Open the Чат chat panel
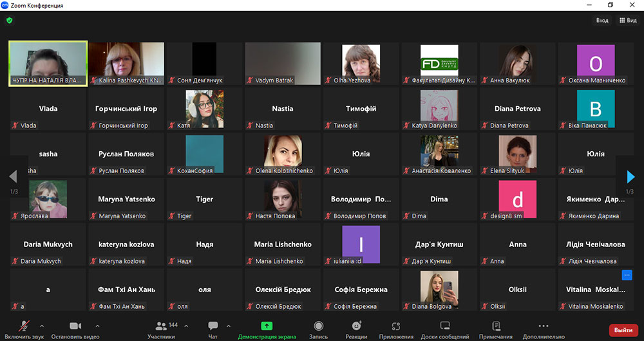This screenshot has height=341, width=644. coord(213,329)
